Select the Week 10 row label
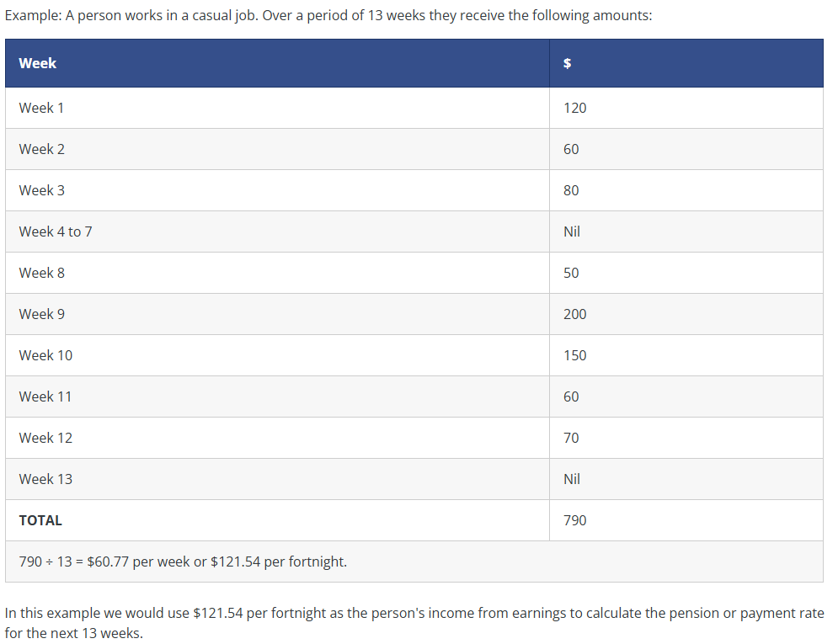Screen dimensions: 838x644 [x=45, y=355]
